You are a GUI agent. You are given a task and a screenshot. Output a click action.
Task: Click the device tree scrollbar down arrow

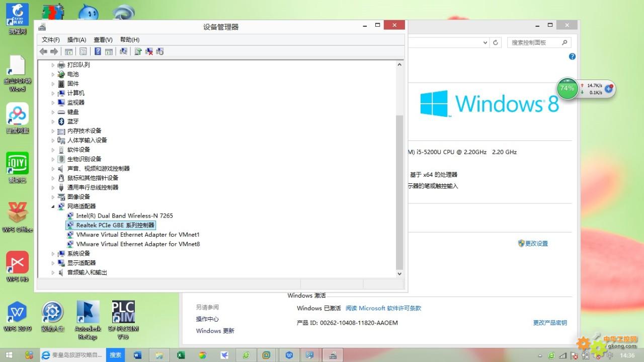click(x=400, y=274)
